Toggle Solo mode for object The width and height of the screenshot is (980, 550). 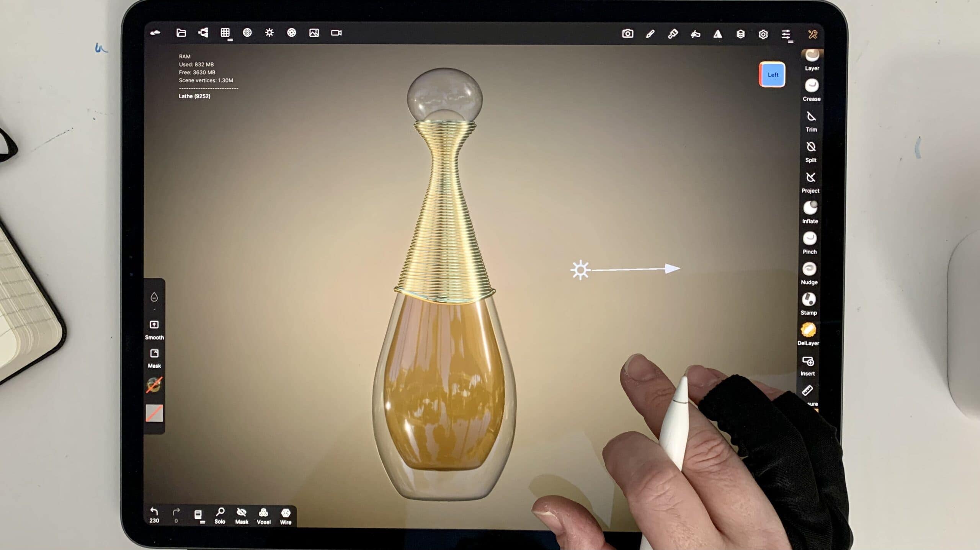coord(220,513)
